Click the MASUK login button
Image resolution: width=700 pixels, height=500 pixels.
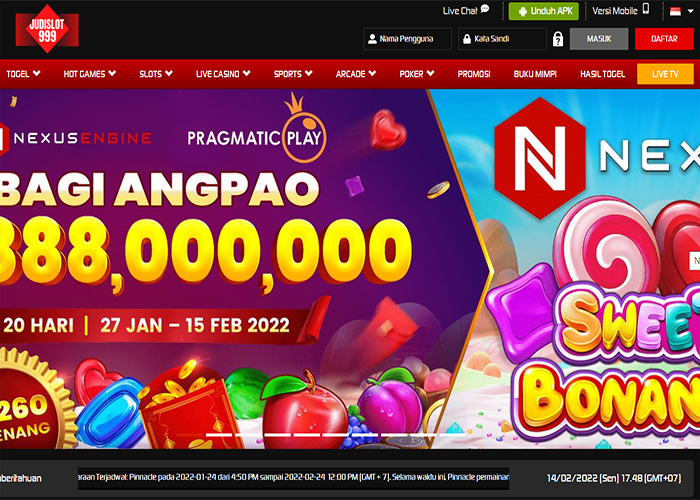coord(599,39)
